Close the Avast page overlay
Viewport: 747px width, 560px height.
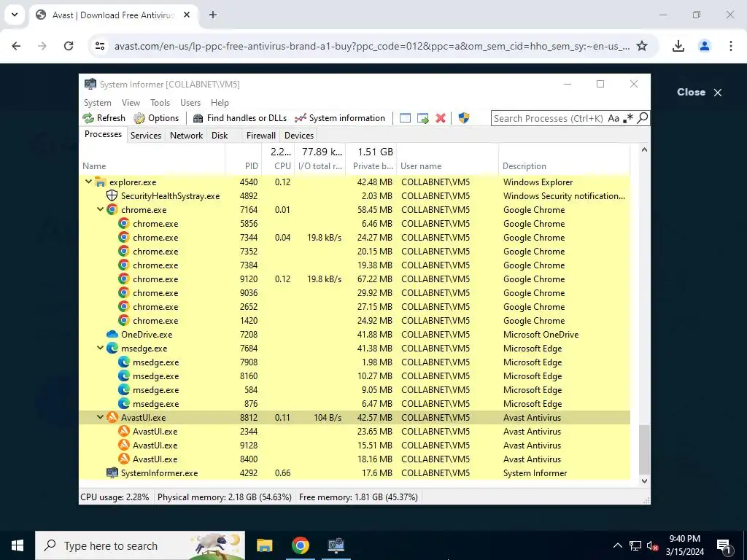[x=700, y=93]
